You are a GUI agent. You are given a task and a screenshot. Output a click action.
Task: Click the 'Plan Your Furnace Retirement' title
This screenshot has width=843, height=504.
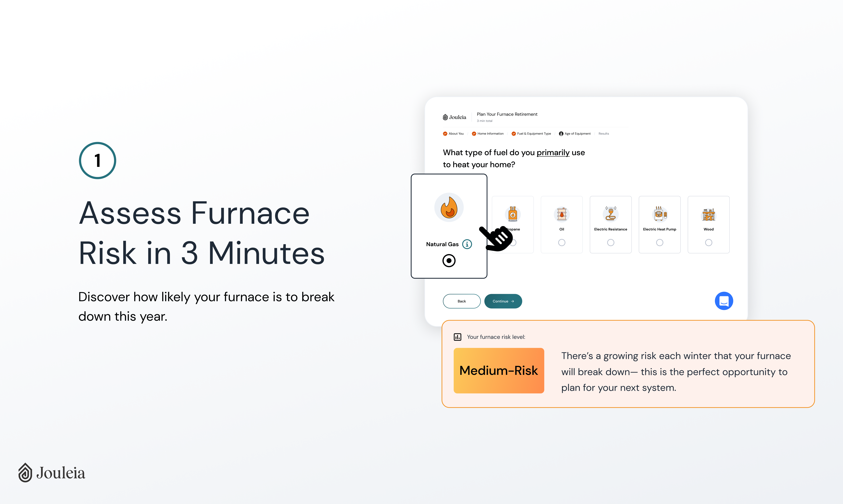point(507,114)
